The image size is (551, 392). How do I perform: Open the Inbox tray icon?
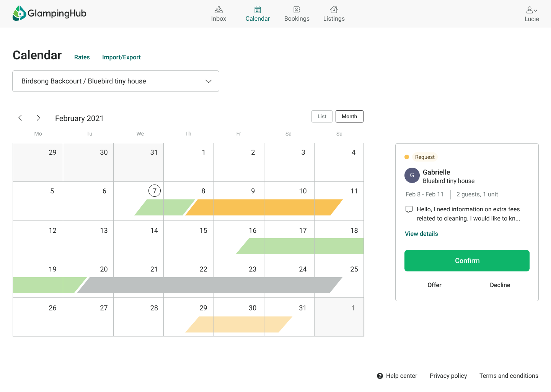point(218,10)
